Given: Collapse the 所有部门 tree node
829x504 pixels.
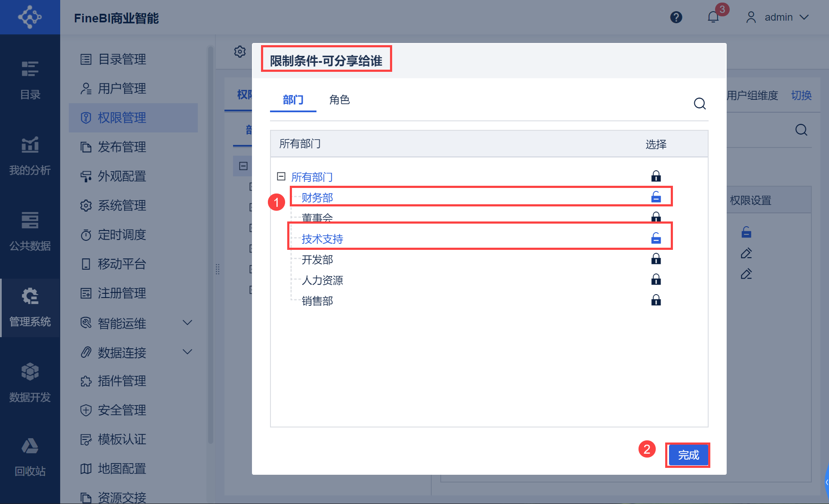Looking at the screenshot, I should coord(281,176).
